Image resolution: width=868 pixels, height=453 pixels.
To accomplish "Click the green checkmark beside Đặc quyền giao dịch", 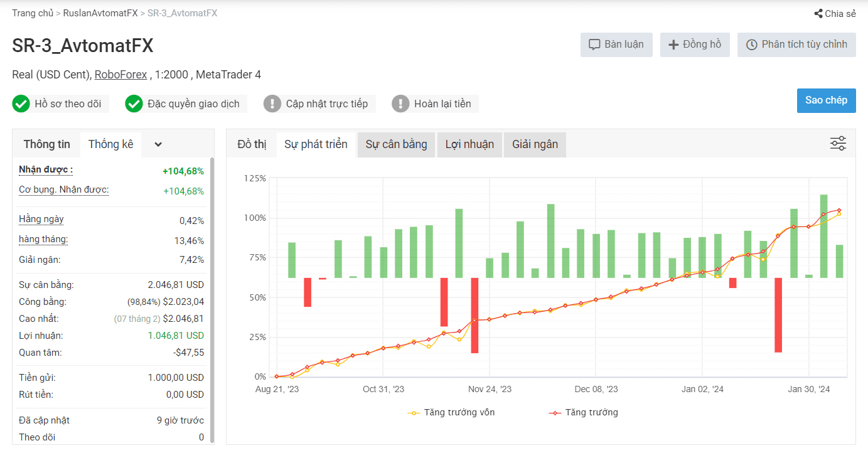I will coord(134,104).
